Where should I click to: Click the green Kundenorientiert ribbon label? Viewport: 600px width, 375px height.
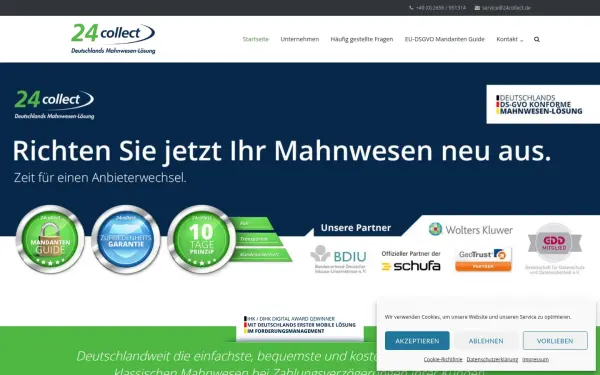(x=262, y=254)
